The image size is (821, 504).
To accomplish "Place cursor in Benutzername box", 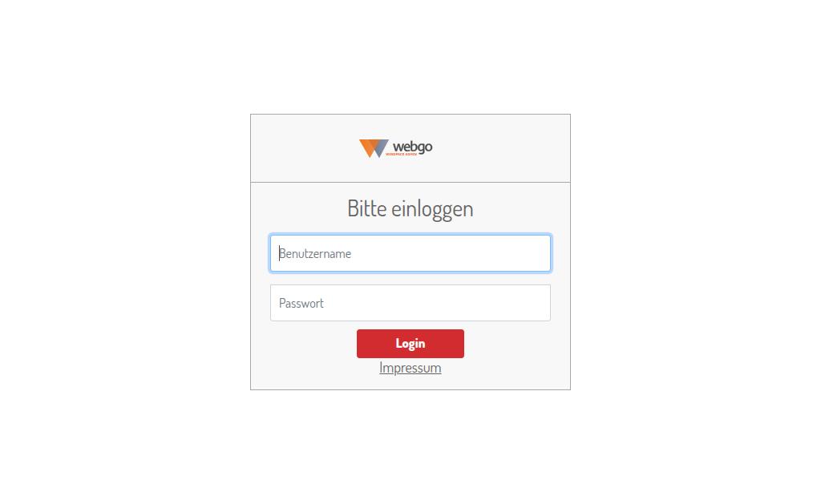I will pos(410,253).
